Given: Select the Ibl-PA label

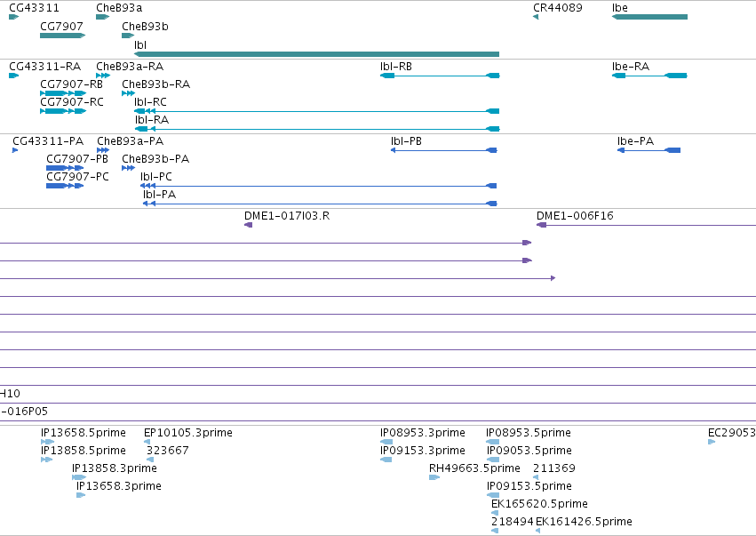Looking at the screenshot, I should (x=160, y=195).
